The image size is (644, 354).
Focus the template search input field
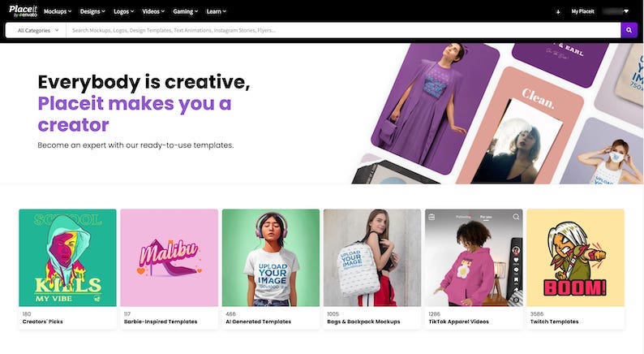point(341,30)
